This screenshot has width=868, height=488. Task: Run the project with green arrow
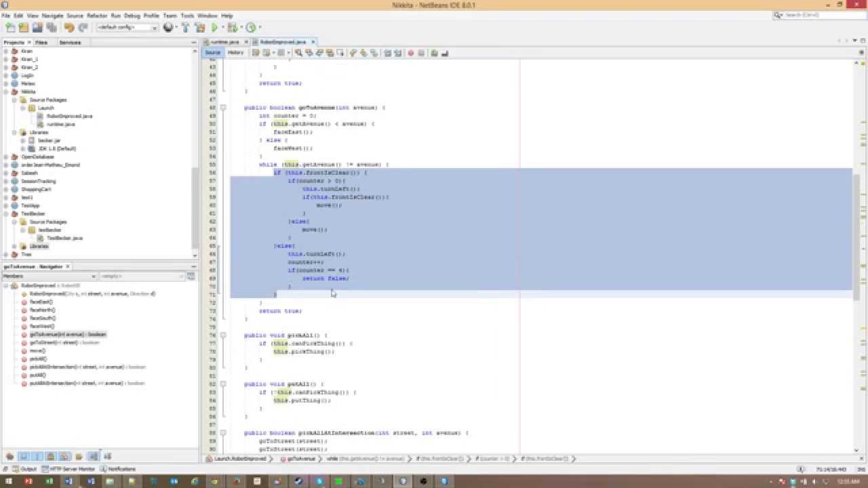(214, 27)
